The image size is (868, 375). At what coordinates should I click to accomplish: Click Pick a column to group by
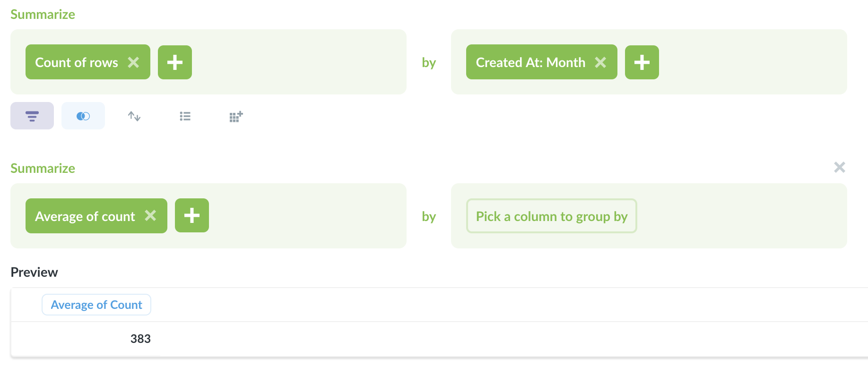point(551,216)
